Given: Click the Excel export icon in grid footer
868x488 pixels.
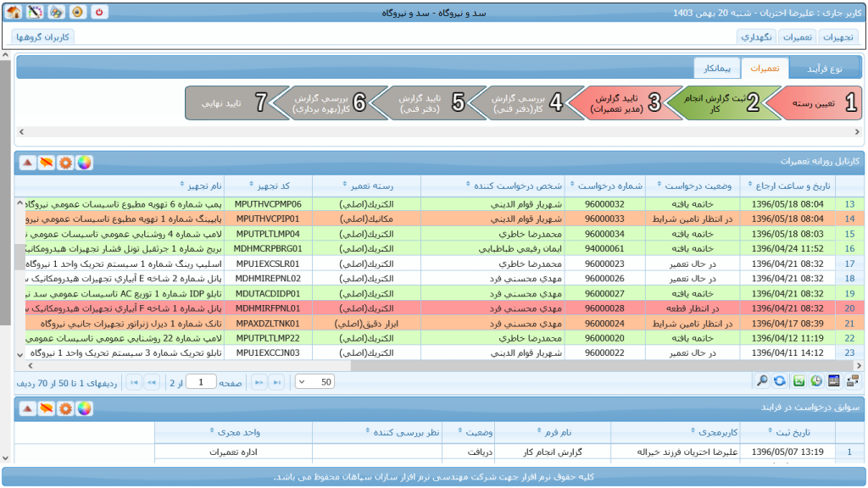Looking at the screenshot, I should coord(798,382).
